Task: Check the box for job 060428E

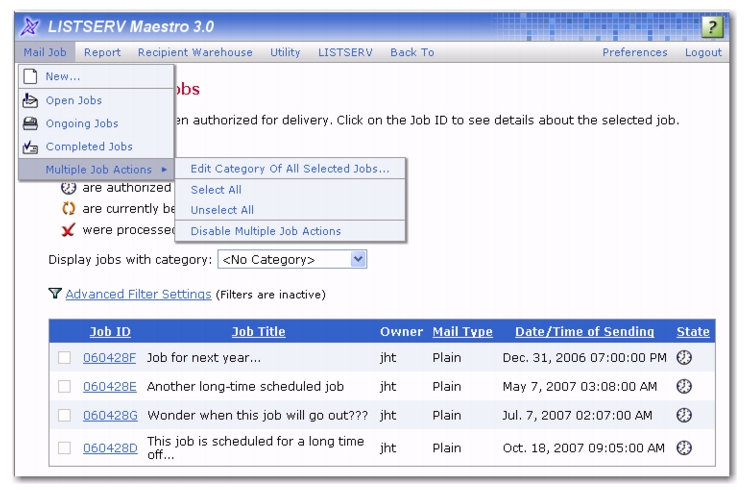Action: [x=64, y=386]
